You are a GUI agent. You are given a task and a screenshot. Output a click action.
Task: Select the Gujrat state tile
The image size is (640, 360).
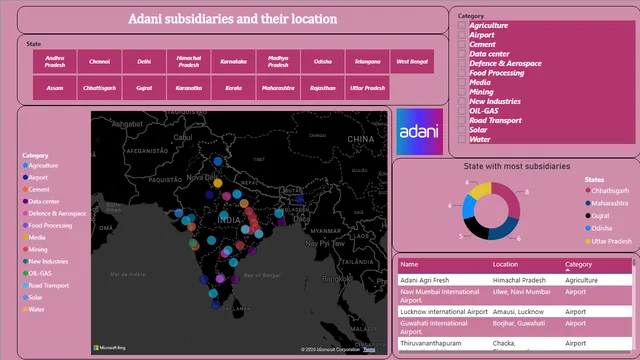pos(144,88)
